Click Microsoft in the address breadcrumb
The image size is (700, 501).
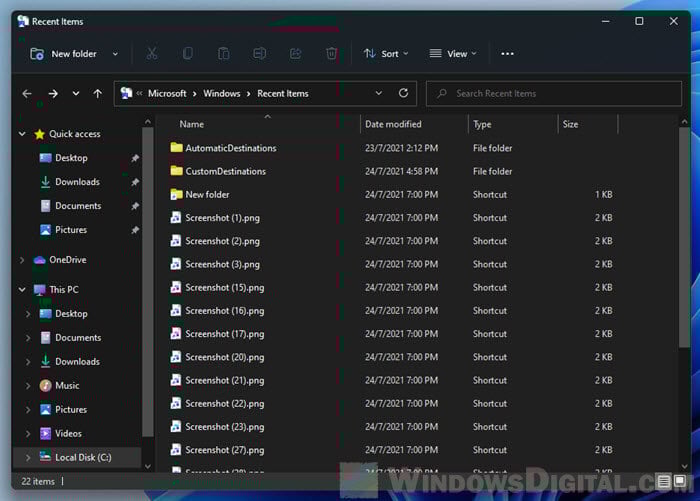tap(167, 93)
